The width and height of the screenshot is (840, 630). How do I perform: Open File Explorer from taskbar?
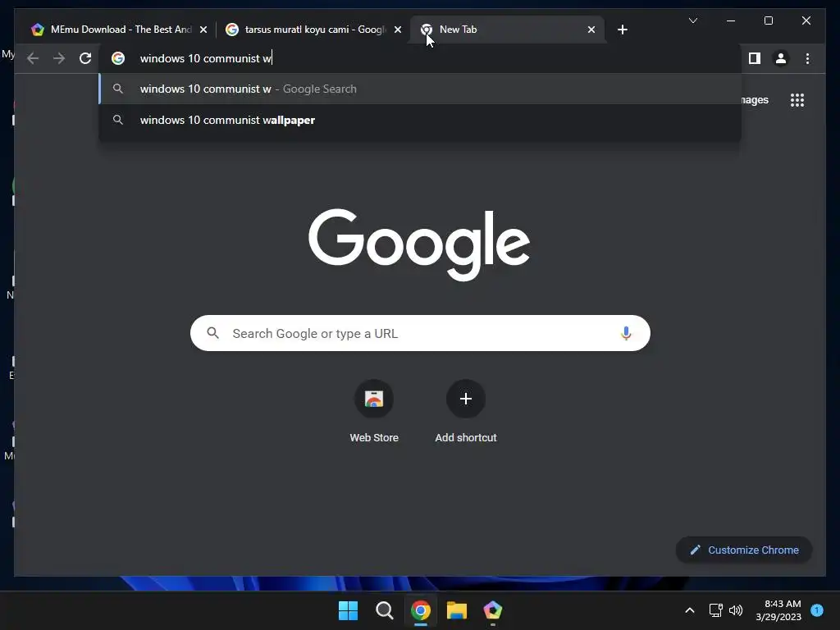click(457, 610)
